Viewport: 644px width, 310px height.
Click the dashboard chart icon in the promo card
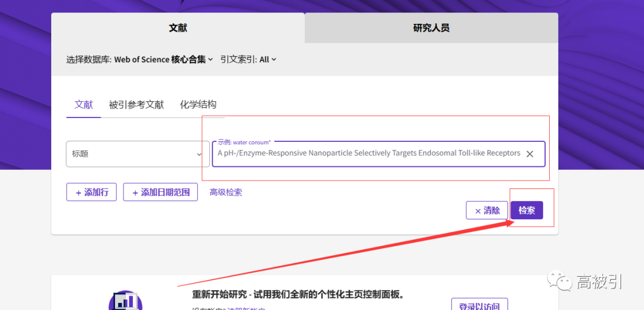pos(125,301)
